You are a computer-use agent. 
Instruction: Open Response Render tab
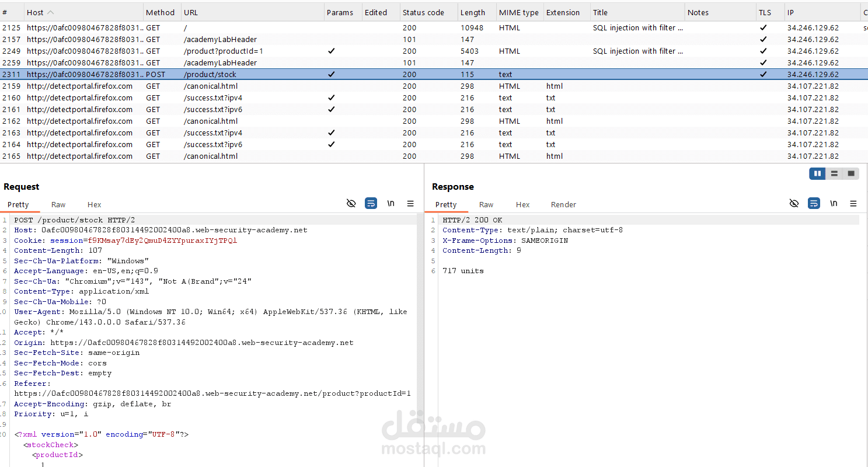pos(563,204)
